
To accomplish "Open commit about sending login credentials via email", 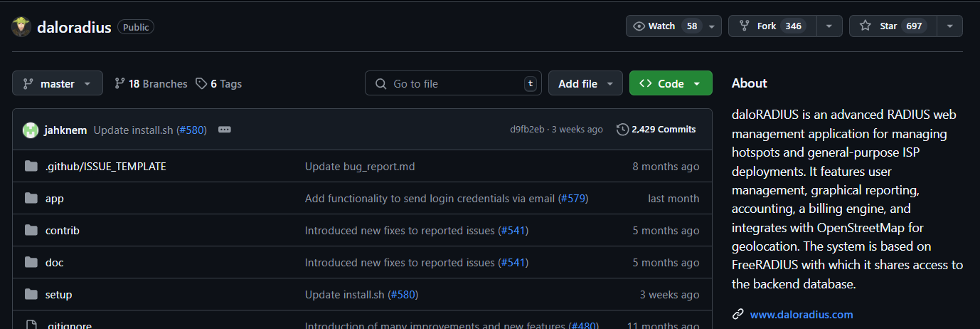I will click(x=430, y=199).
